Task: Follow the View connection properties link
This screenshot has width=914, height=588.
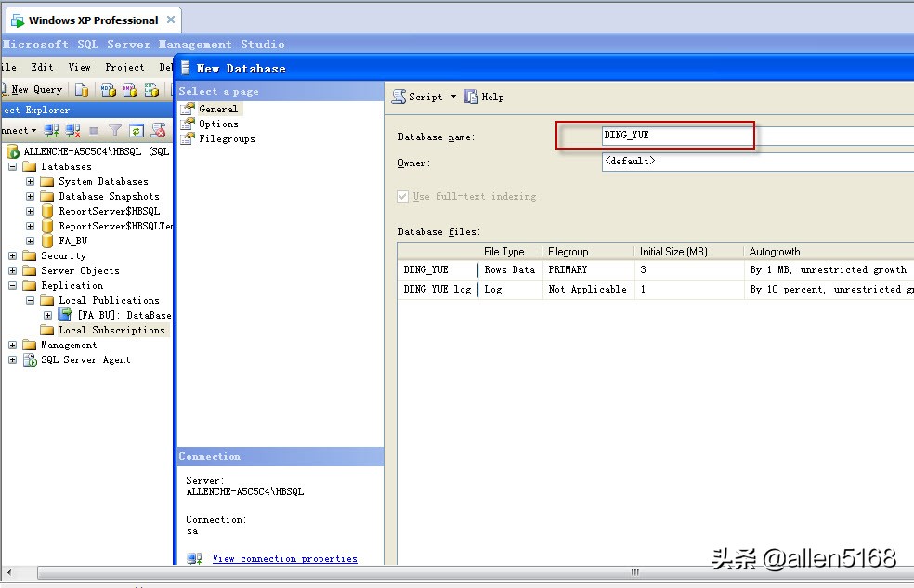Action: [x=285, y=558]
